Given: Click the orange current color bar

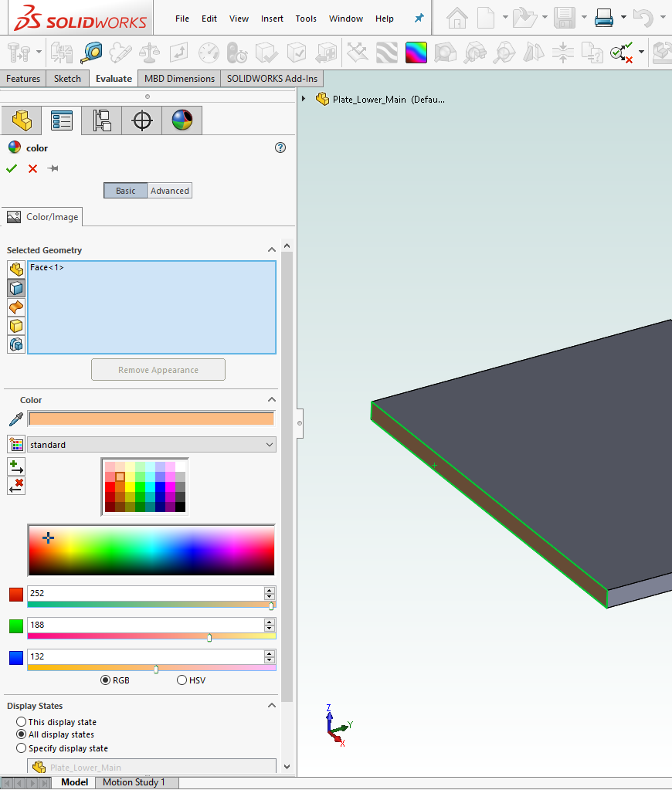Looking at the screenshot, I should [x=151, y=419].
